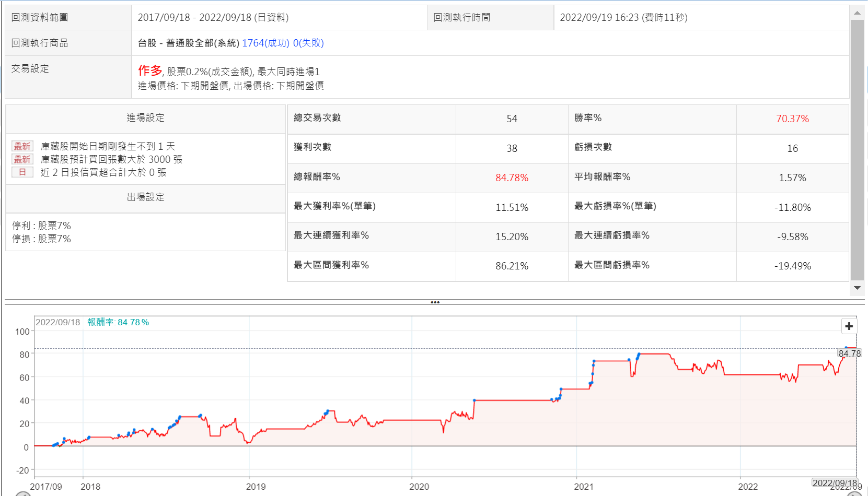Screen dimensions: 868x496
Task: Click the left range handle below chart
Action: pos(23,493)
